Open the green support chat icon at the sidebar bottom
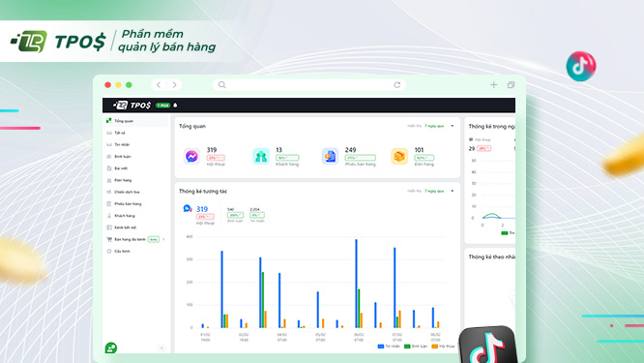This screenshot has height=363, width=644. click(x=111, y=348)
